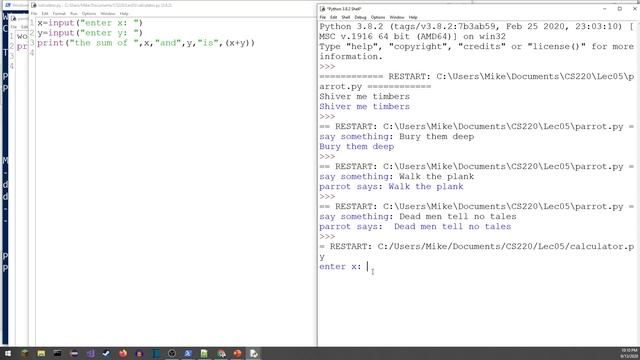Open Steam from the taskbar

tap(107, 353)
